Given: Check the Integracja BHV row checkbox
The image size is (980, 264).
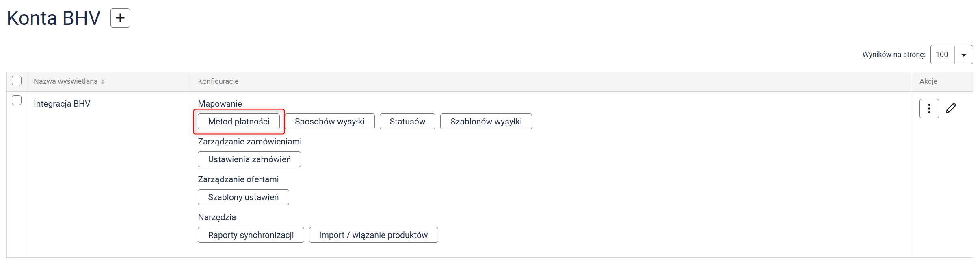Looking at the screenshot, I should click(x=17, y=100).
